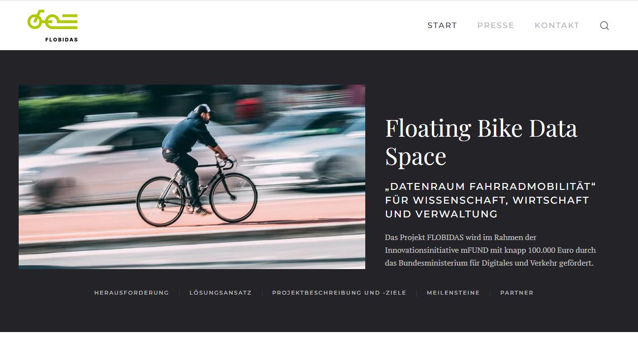The width and height of the screenshot is (638, 364).
Task: Navigate to the KONTAKT page
Action: [557, 26]
